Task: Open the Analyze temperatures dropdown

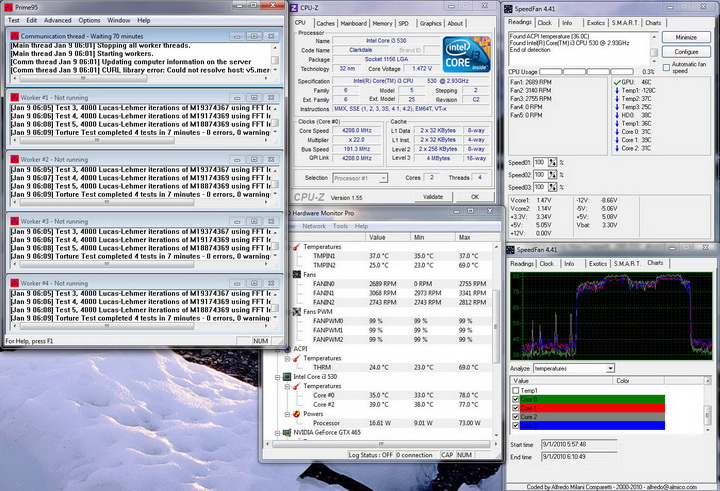Action: pos(610,368)
